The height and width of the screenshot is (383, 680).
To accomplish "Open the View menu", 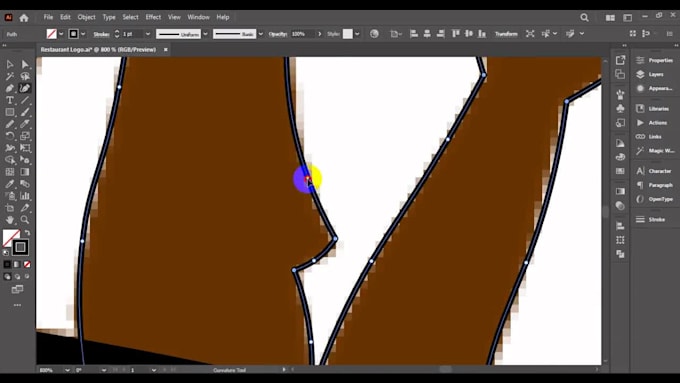I will click(x=174, y=17).
